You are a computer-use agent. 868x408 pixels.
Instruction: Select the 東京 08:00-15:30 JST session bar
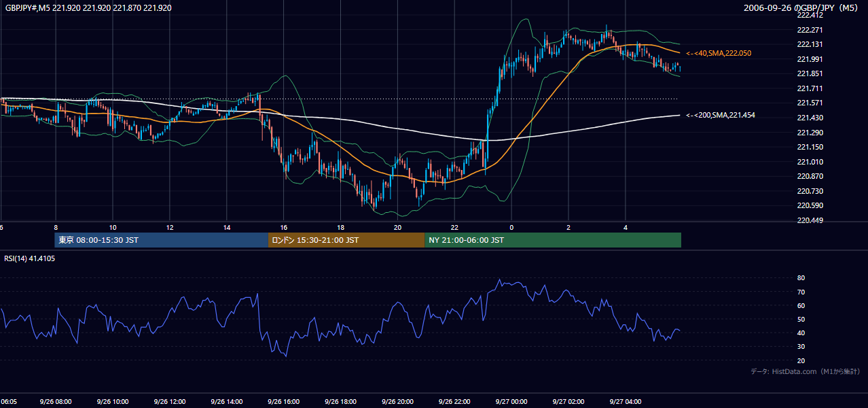[x=162, y=240]
